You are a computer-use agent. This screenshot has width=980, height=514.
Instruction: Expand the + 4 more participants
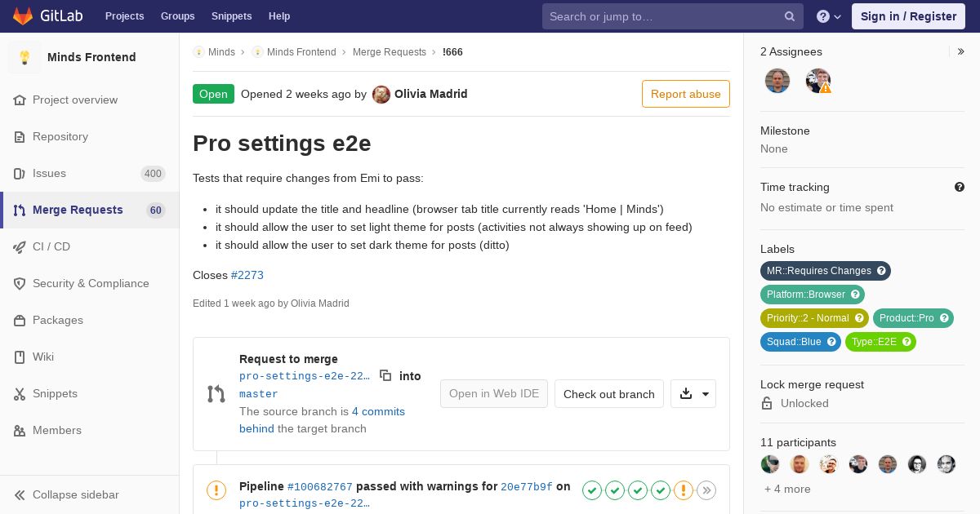787,489
